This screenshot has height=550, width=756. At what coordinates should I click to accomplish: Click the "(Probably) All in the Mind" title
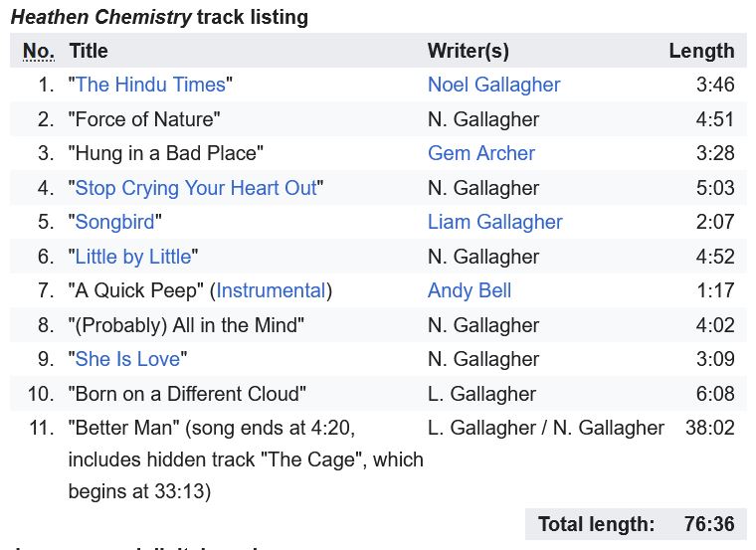(186, 325)
